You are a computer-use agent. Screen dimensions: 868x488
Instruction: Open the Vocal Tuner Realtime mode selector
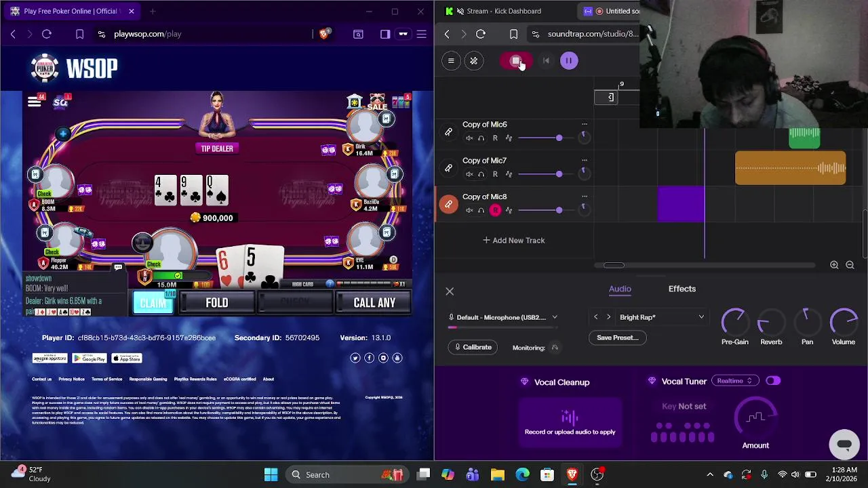click(x=734, y=381)
